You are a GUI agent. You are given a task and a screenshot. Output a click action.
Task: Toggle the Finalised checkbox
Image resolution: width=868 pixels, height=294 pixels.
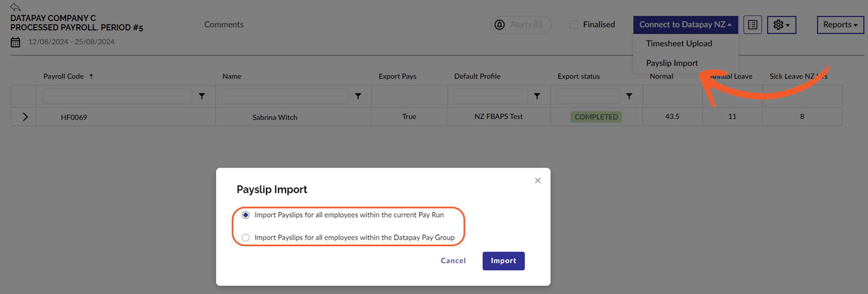click(573, 25)
